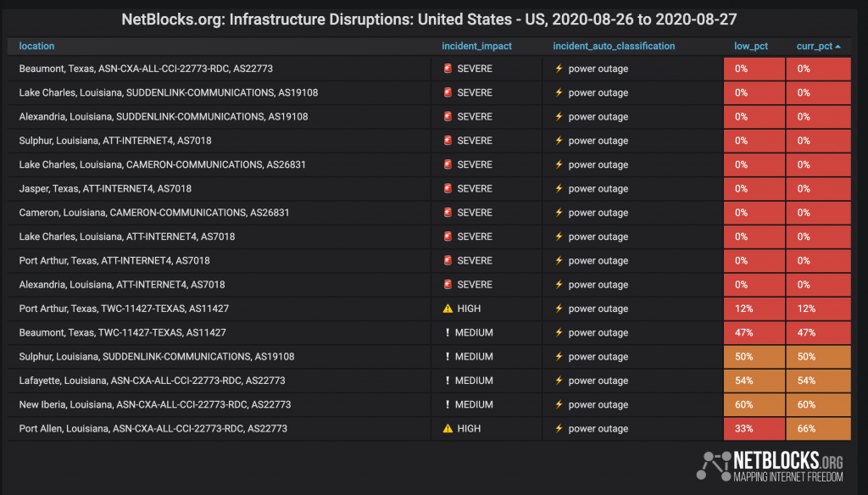Click the SEVERE label in the Jasper, Texas row
This screenshot has height=495, width=868.
pos(475,188)
